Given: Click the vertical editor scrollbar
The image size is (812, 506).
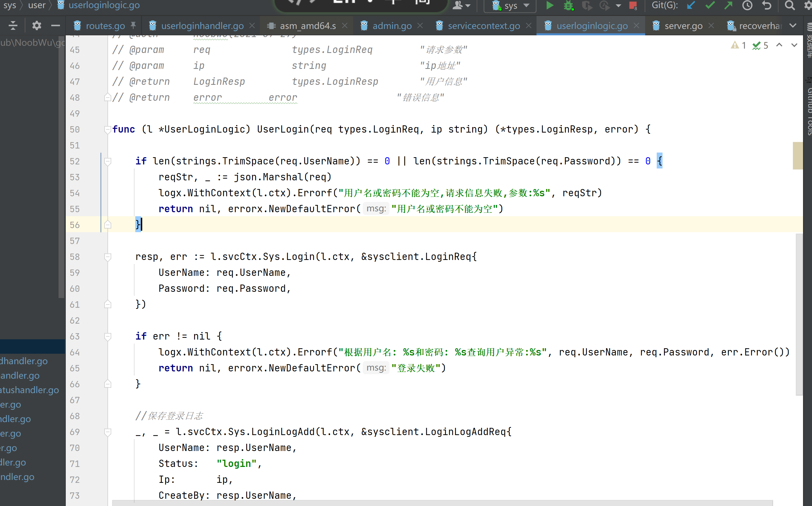Looking at the screenshot, I should (799, 315).
